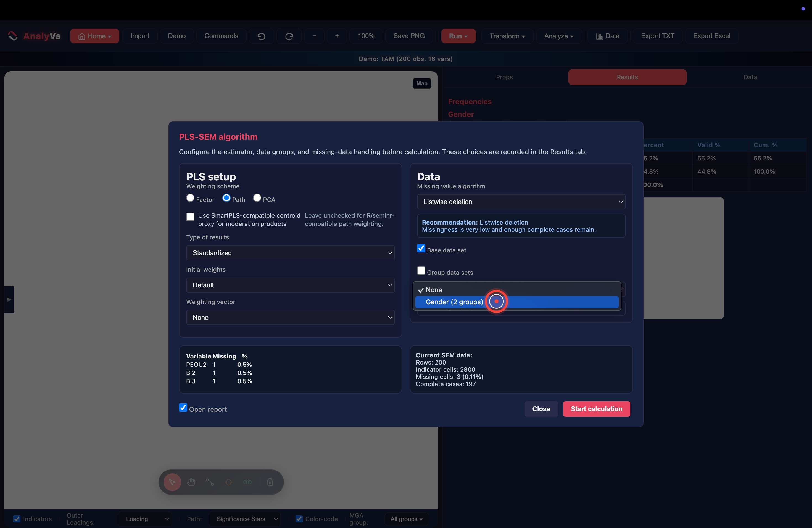
Task: Click the 100% zoom reset button
Action: 366,36
